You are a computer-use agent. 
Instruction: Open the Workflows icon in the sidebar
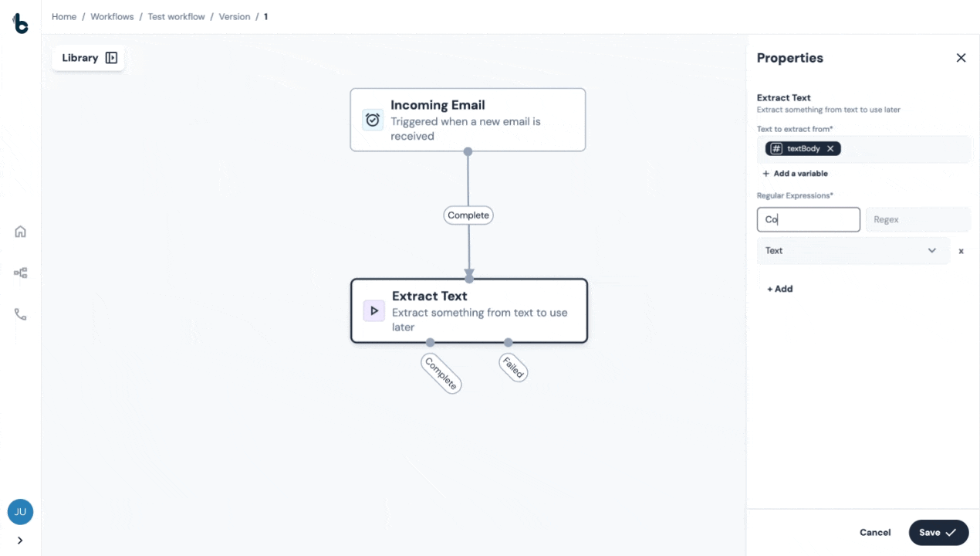(x=21, y=273)
